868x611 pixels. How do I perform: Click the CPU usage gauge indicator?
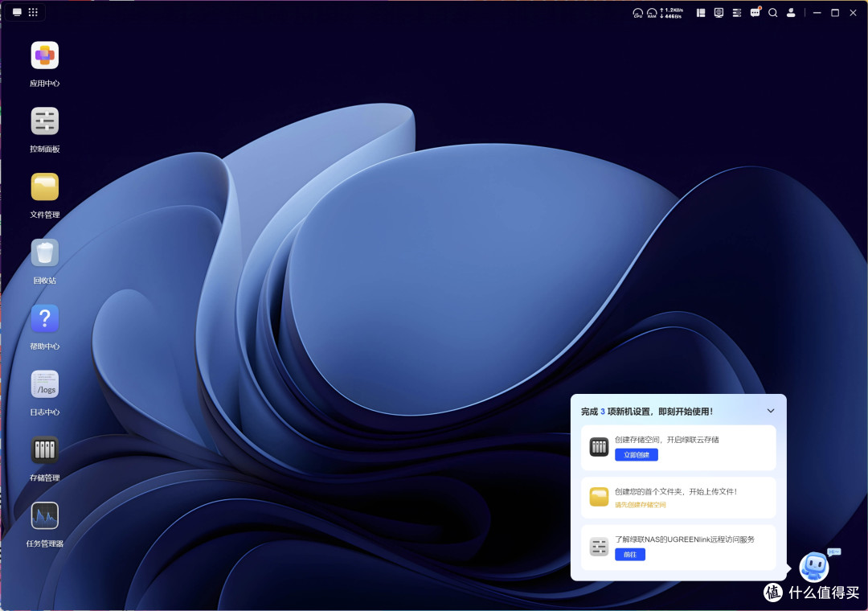[x=637, y=13]
